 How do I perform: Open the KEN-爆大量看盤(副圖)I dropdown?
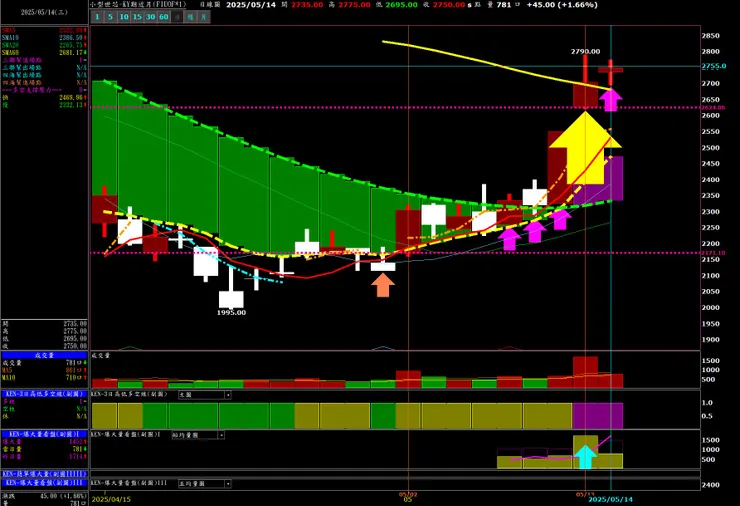tap(221, 435)
